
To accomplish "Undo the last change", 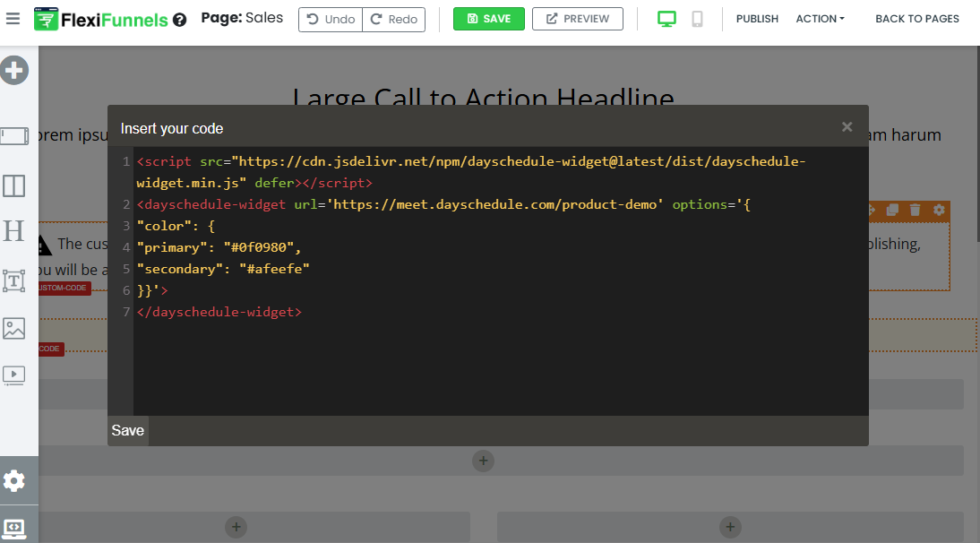I will click(x=331, y=20).
